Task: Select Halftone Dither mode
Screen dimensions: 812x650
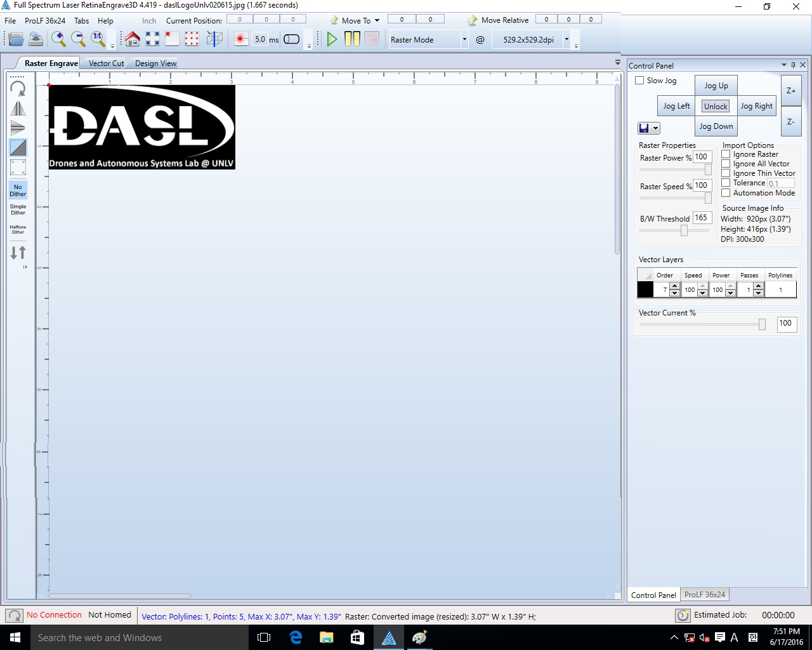Action: (18, 229)
